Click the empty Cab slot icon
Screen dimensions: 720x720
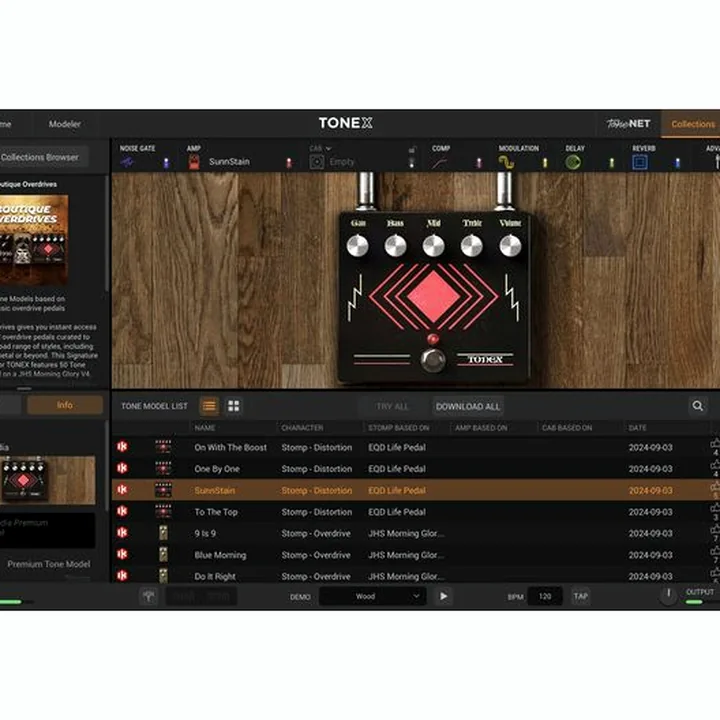click(x=317, y=162)
